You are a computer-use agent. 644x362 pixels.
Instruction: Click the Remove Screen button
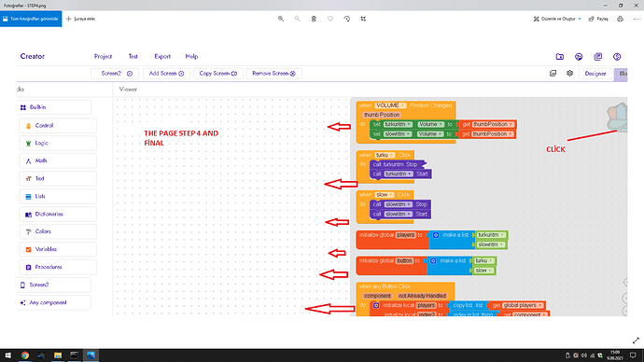tap(274, 74)
